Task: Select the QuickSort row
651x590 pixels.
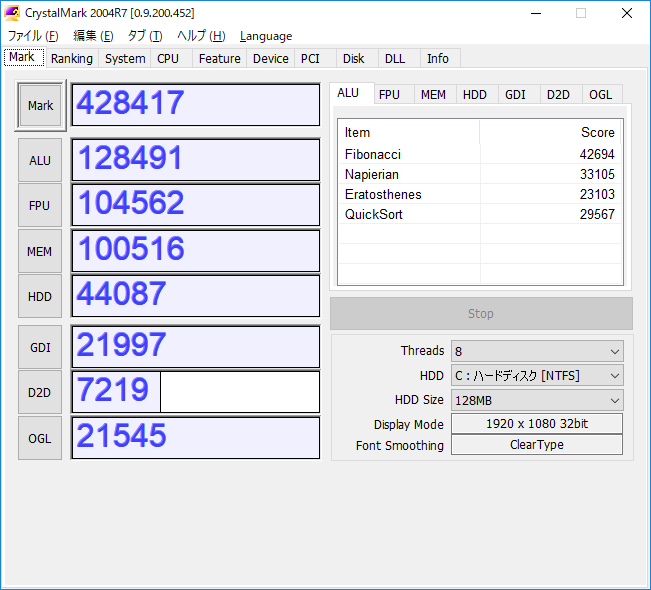Action: click(480, 214)
